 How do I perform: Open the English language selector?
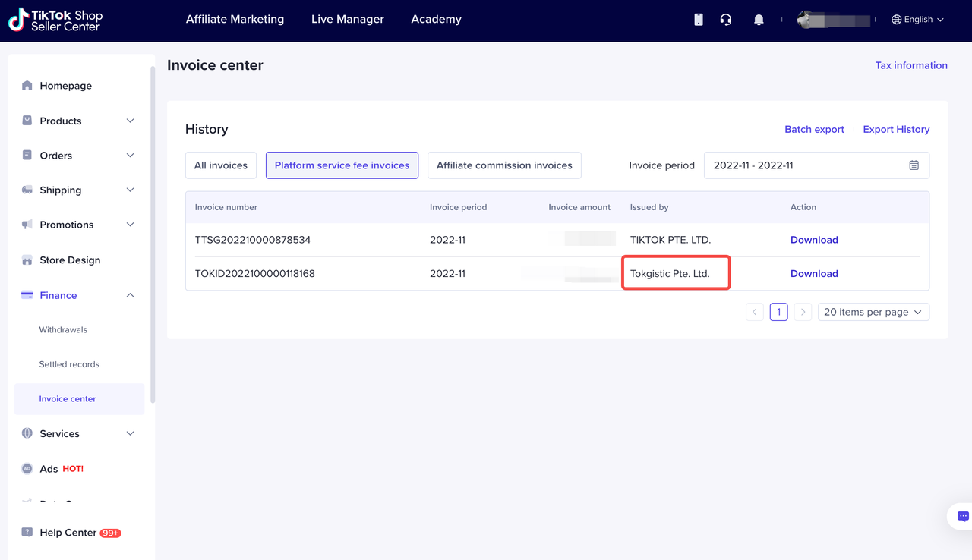pyautogui.click(x=917, y=20)
